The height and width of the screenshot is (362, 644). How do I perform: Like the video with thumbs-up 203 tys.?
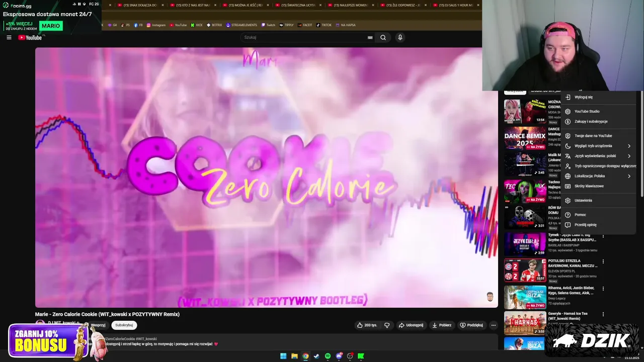coord(367,325)
